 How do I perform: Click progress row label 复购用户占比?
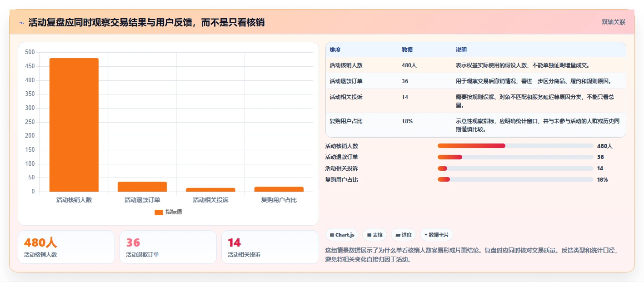click(342, 180)
